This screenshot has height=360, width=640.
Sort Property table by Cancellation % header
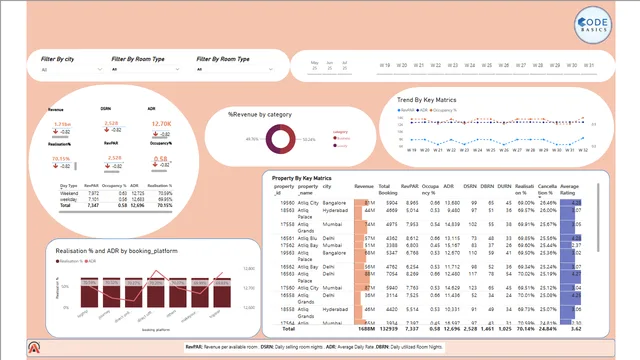point(547,189)
